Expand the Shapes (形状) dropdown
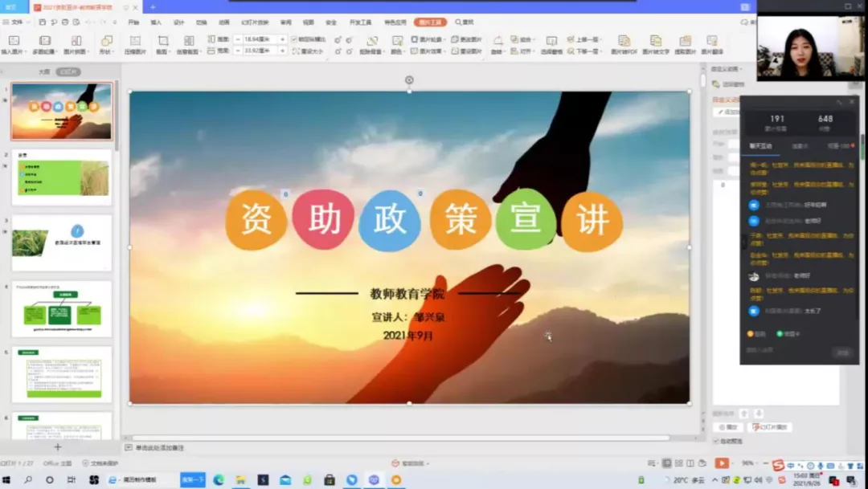 tap(105, 51)
